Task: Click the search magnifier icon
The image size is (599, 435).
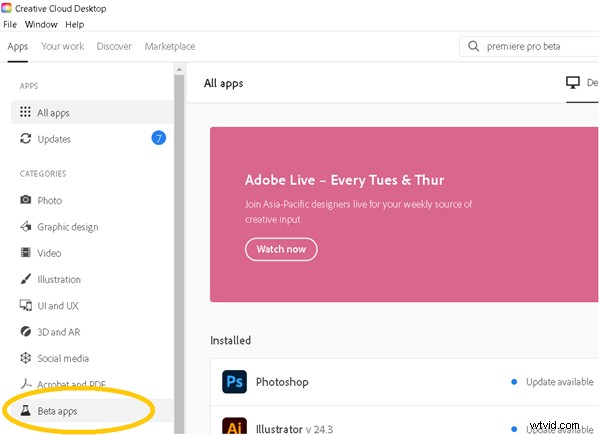Action: (x=473, y=46)
